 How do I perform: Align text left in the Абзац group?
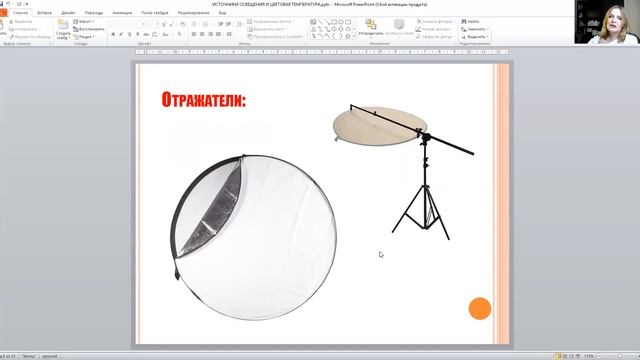click(194, 35)
